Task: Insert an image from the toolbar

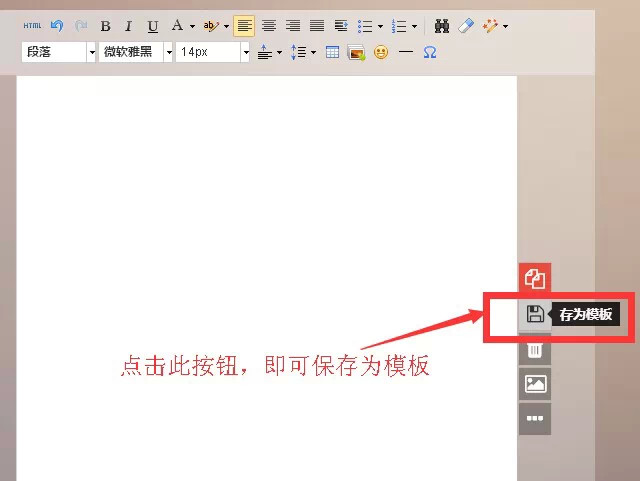Action: tap(356, 53)
